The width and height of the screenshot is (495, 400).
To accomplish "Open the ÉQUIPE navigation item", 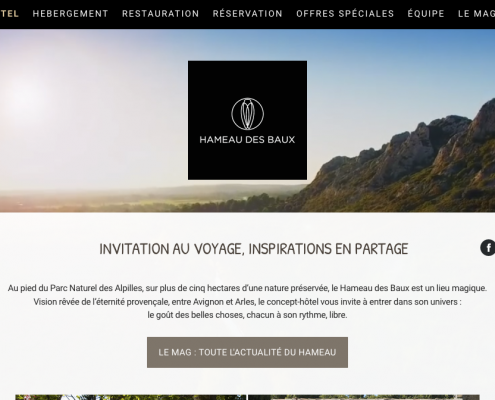I will (426, 14).
